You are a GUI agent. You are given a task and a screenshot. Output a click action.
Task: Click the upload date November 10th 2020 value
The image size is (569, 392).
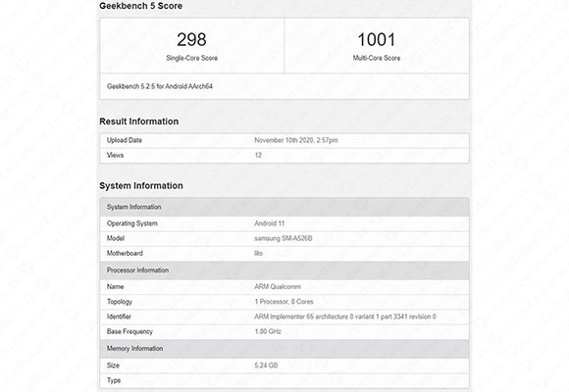295,140
